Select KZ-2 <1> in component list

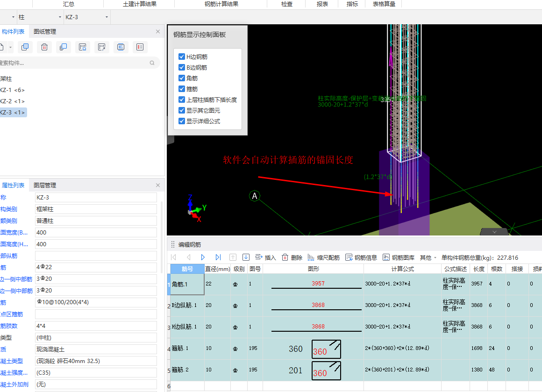pyautogui.click(x=13, y=101)
